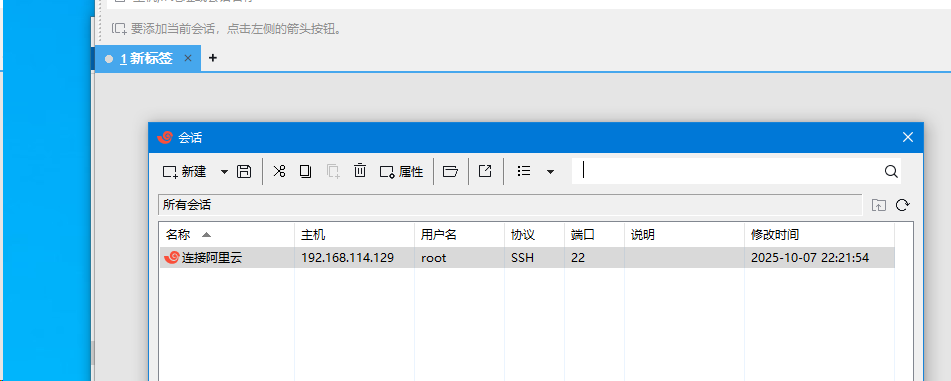Close the 1 新标签 tab
Viewport: 951px width, 381px height.
tap(188, 58)
